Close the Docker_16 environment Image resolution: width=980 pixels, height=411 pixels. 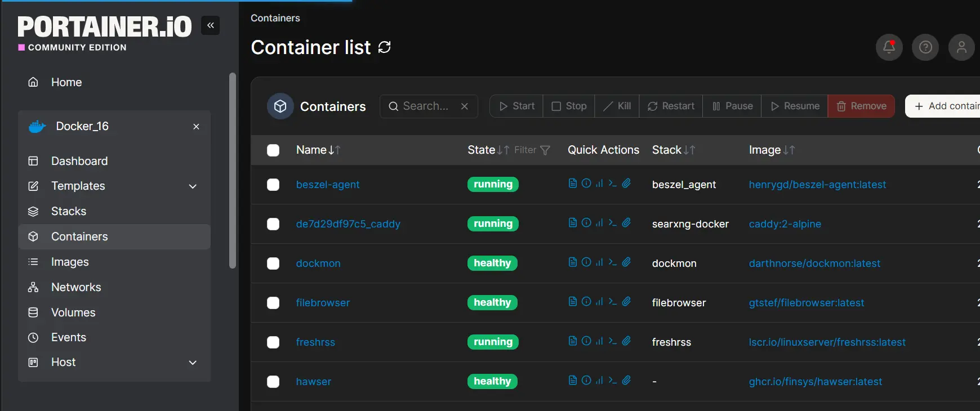(196, 127)
